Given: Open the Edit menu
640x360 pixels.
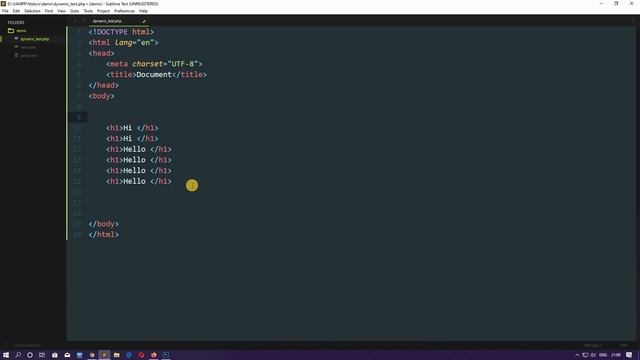Looking at the screenshot, I should click(16, 11).
